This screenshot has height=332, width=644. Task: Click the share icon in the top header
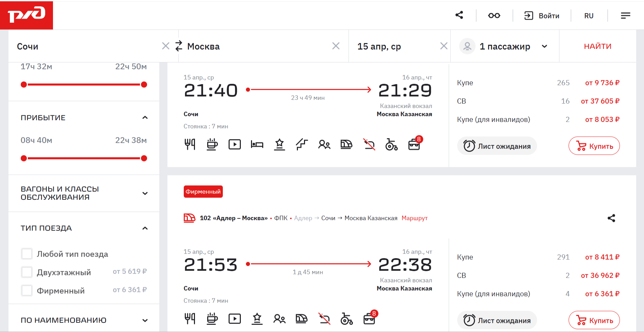pos(459,15)
